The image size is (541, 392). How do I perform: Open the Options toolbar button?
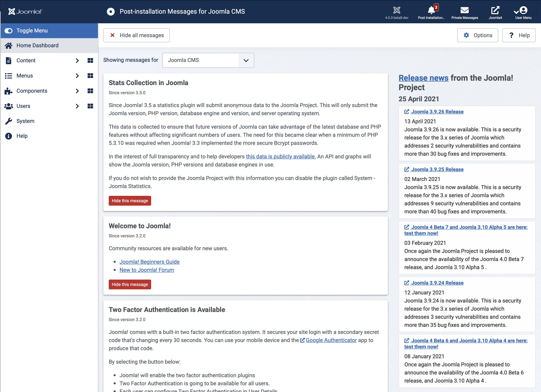click(478, 35)
